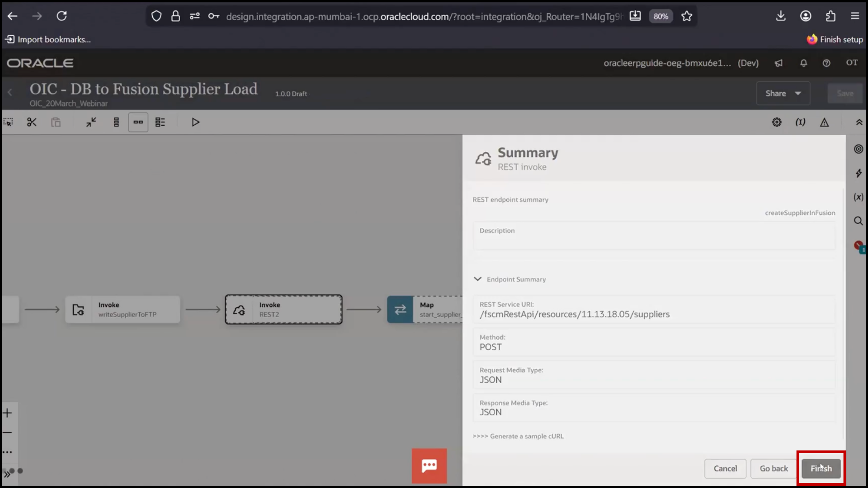Viewport: 868px width, 488px height.
Task: Reload the page in the browser
Action: 61,16
